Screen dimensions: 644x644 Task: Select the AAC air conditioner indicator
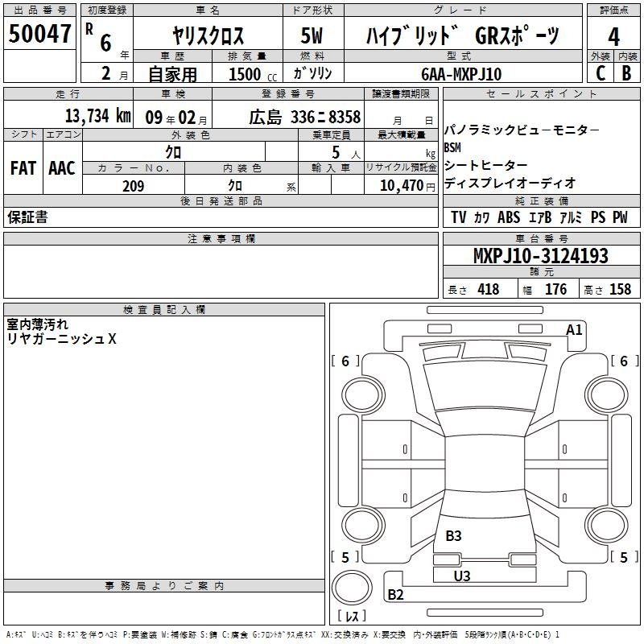tap(62, 167)
